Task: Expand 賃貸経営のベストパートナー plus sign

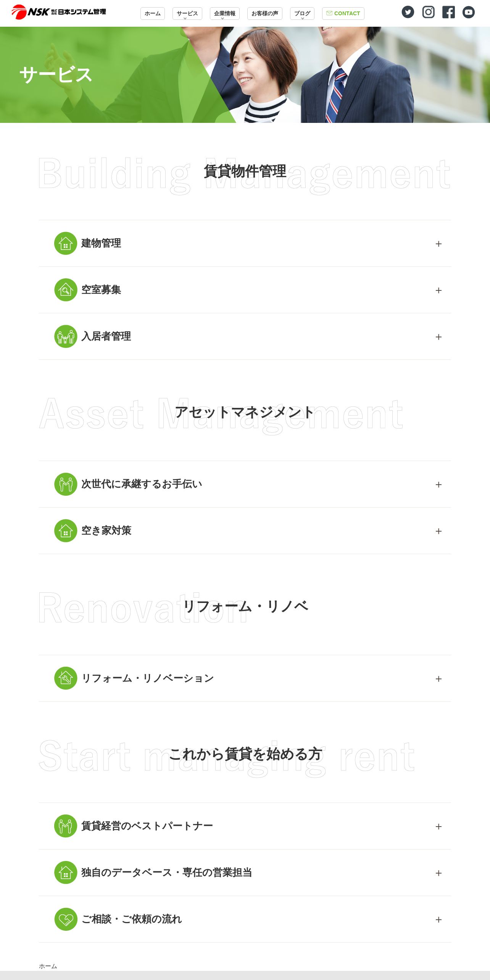Action: click(439, 827)
